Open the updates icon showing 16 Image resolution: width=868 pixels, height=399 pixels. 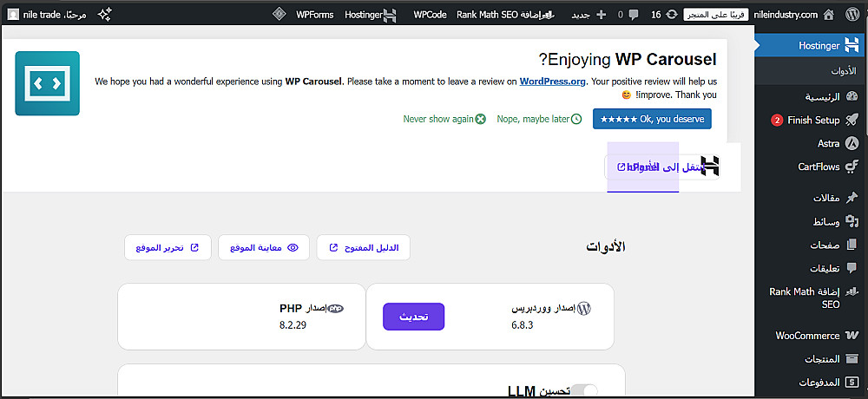pos(672,15)
